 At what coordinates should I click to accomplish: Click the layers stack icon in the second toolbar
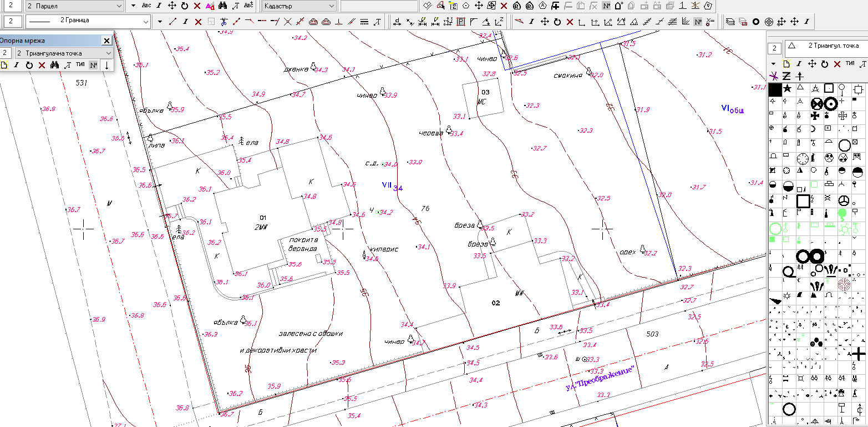tap(730, 22)
